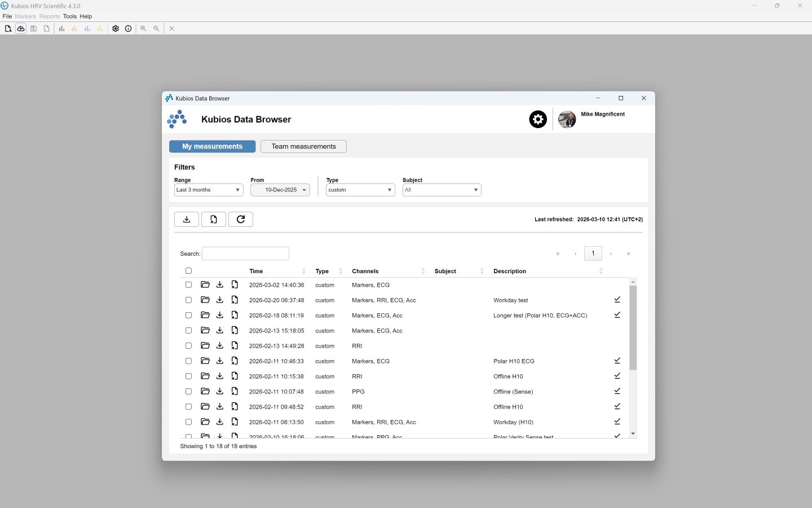This screenshot has width=812, height=508.
Task: Click the refresh measurements button
Action: click(241, 220)
